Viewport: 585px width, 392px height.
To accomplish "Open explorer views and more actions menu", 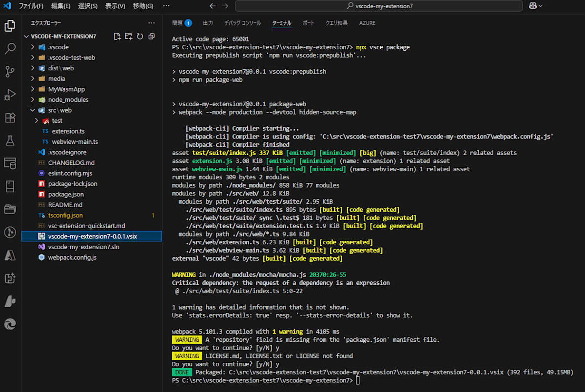I will coord(151,23).
